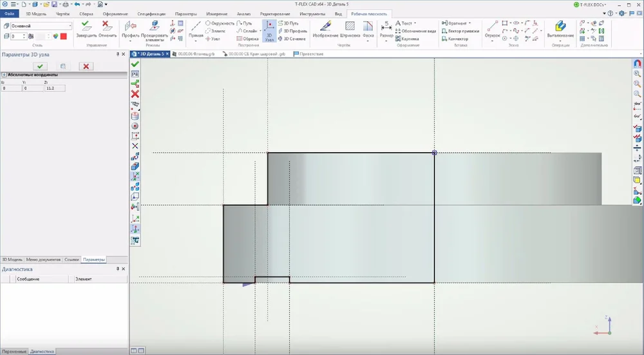Select the 3D Узел tool
The image size is (644, 355).
tap(270, 30)
